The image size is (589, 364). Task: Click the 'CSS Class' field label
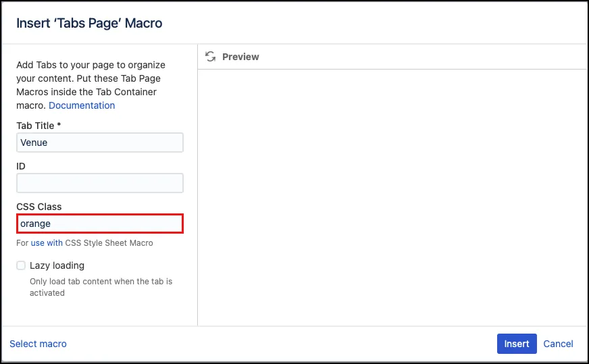coord(39,207)
